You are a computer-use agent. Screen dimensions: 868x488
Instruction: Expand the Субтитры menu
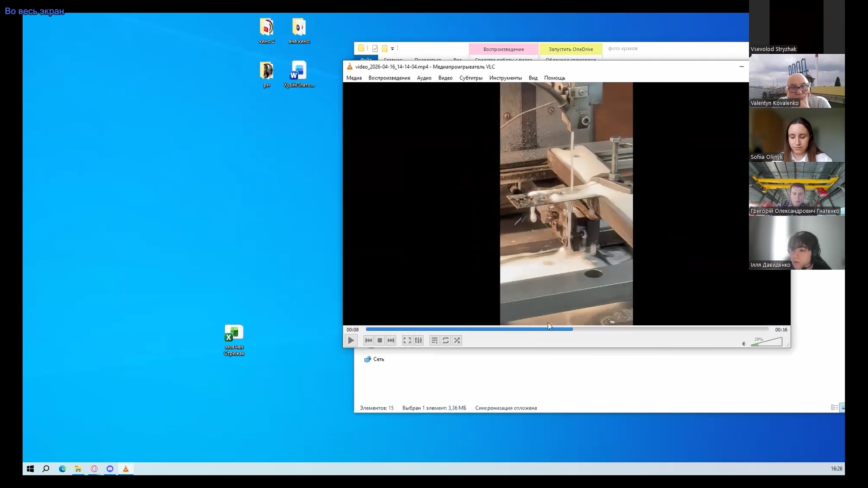(471, 78)
